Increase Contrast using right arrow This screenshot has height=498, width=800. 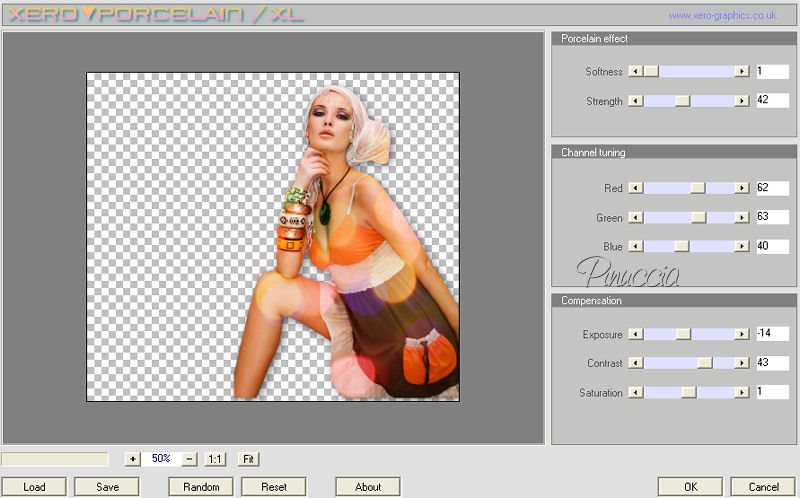click(x=741, y=363)
